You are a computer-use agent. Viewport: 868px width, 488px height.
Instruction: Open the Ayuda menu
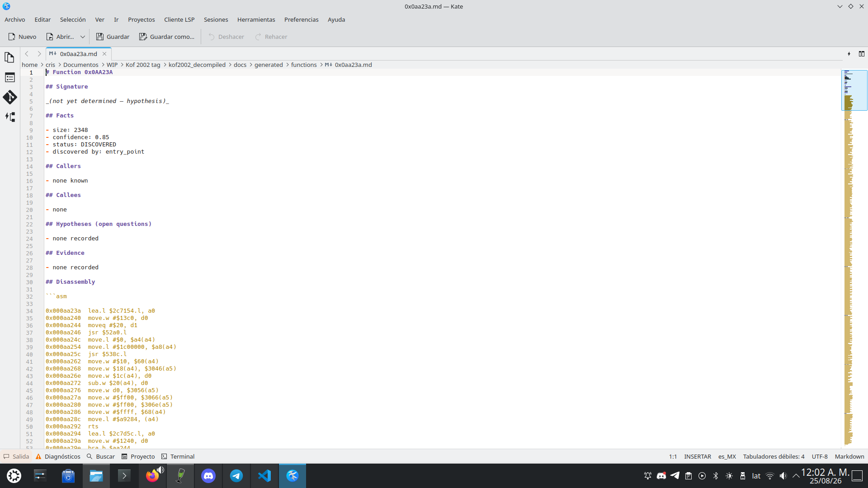coord(336,19)
